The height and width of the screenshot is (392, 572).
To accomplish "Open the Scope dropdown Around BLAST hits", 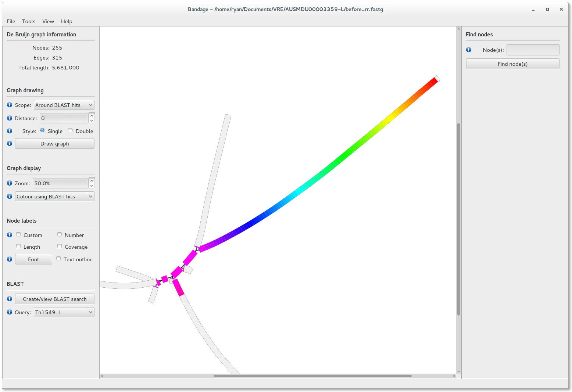I will 64,105.
